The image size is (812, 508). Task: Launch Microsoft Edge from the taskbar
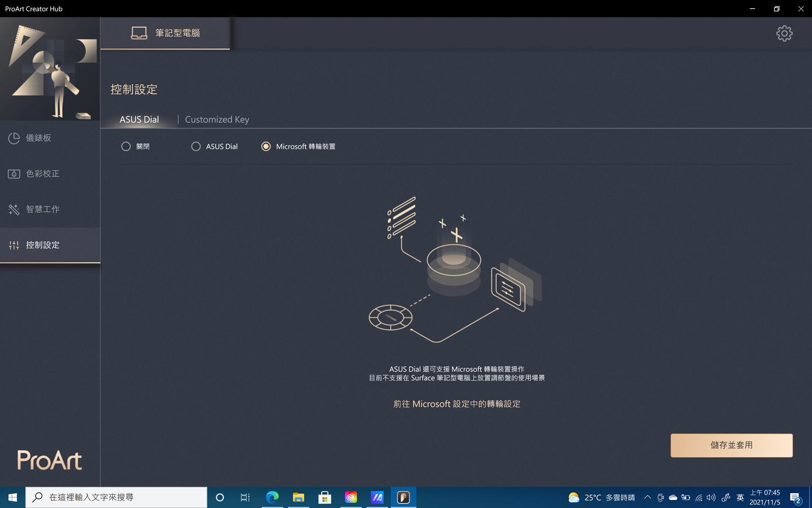(x=273, y=497)
